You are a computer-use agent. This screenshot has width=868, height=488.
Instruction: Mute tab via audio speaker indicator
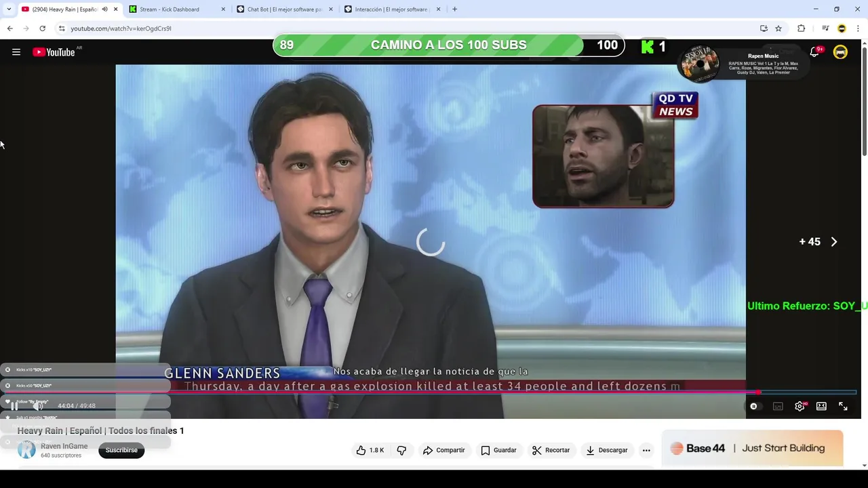pos(104,9)
